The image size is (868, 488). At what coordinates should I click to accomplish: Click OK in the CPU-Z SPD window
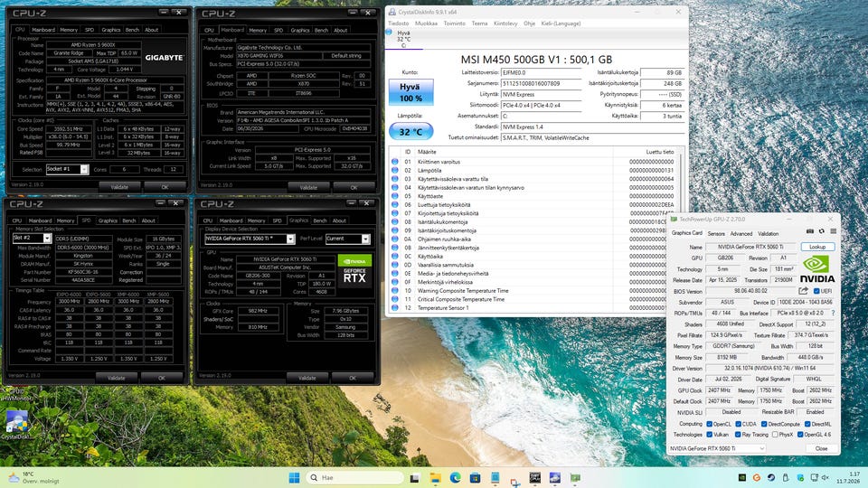pyautogui.click(x=162, y=378)
